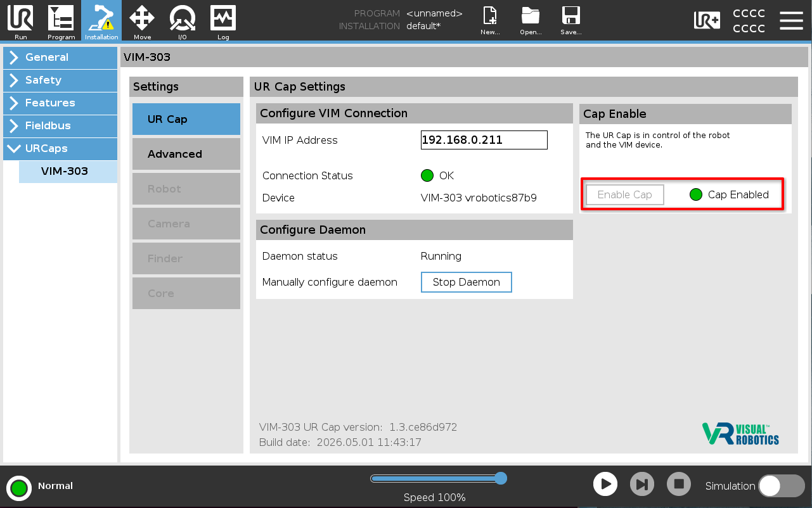The height and width of the screenshot is (508, 812).
Task: Click the Speed 100% label
Action: coord(435,497)
